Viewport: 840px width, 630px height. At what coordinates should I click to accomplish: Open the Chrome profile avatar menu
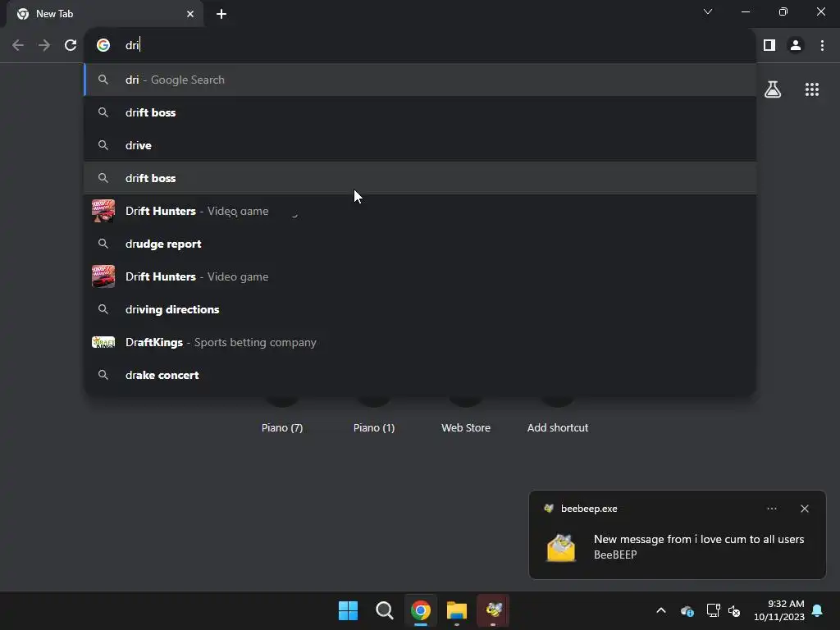click(x=796, y=45)
